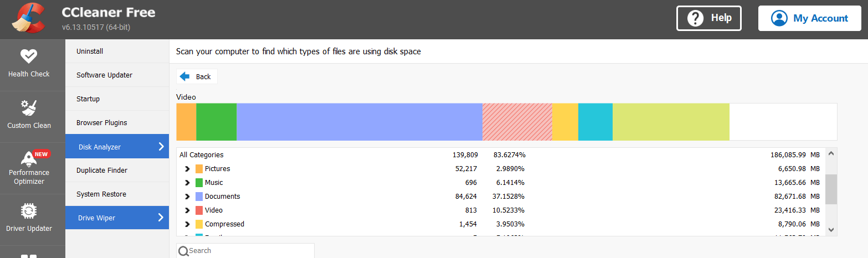The width and height of the screenshot is (868, 258).
Task: Open Health Check heart icon
Action: pos(29,56)
